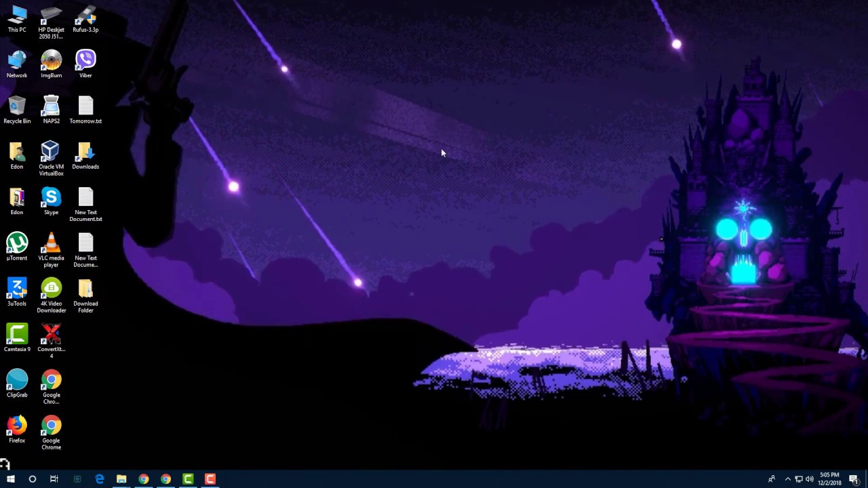Select the Viber shortcut icon
The height and width of the screenshot is (488, 868).
click(x=85, y=64)
